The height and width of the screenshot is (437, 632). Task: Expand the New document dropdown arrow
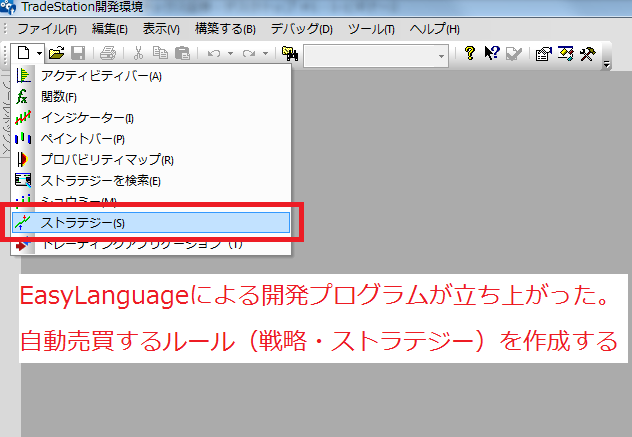(39, 53)
